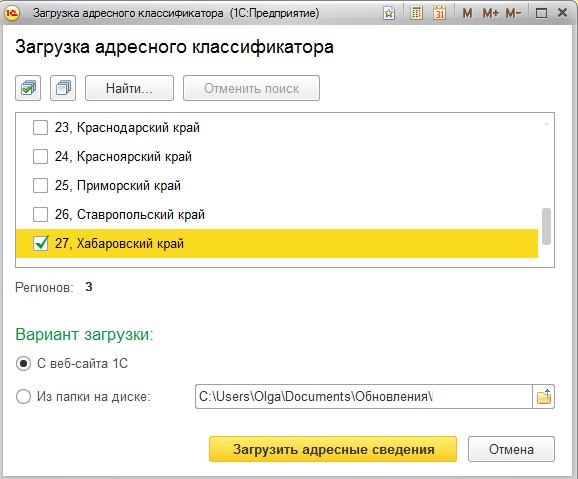The width and height of the screenshot is (578, 479).
Task: Click the check all regions icon
Action: 28,88
